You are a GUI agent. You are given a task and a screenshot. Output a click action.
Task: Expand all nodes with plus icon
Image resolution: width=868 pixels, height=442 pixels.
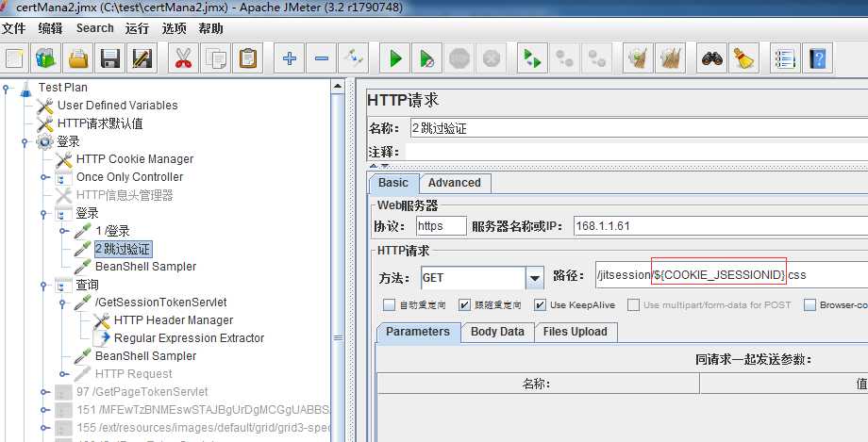289,58
